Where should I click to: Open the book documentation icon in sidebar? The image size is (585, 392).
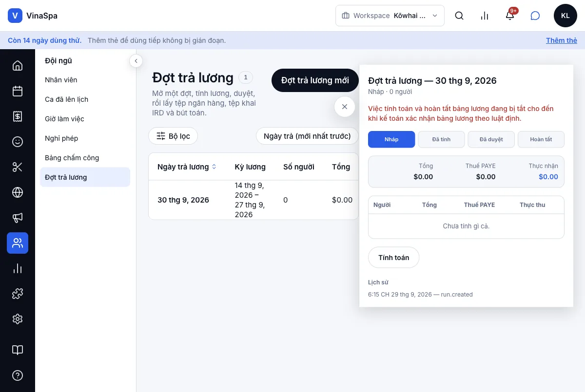click(x=18, y=350)
